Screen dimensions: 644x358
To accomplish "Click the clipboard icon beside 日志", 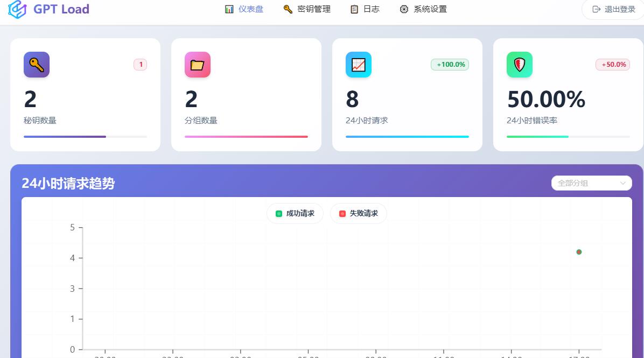I will [354, 9].
